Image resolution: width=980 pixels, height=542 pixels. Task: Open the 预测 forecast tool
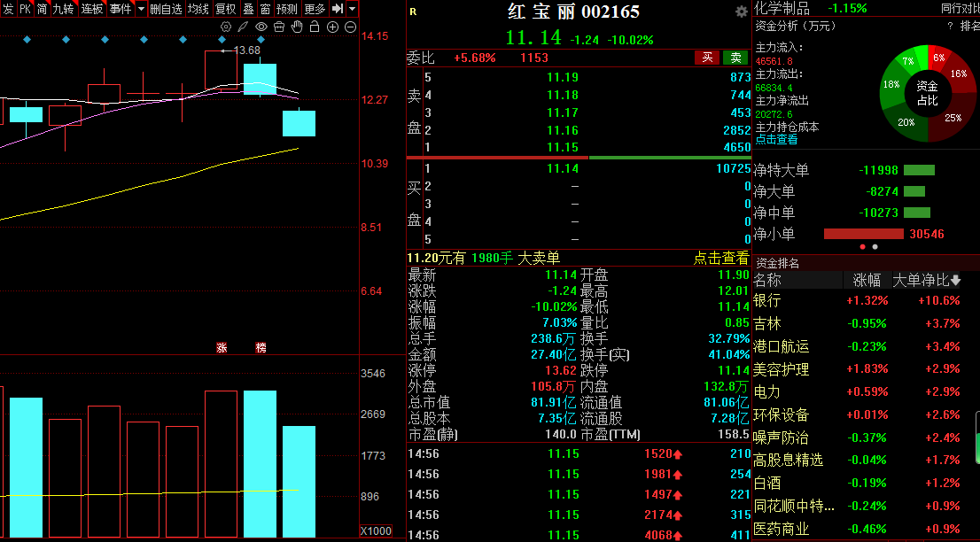pyautogui.click(x=287, y=9)
